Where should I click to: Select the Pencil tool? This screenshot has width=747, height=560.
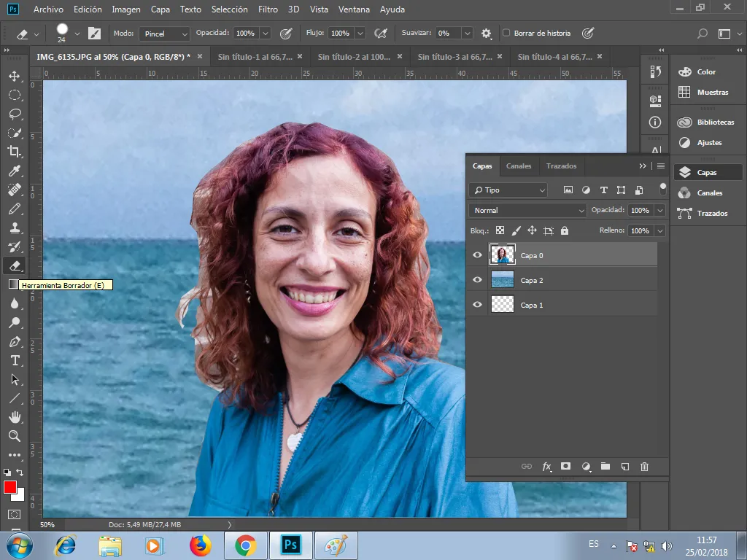[x=15, y=209]
